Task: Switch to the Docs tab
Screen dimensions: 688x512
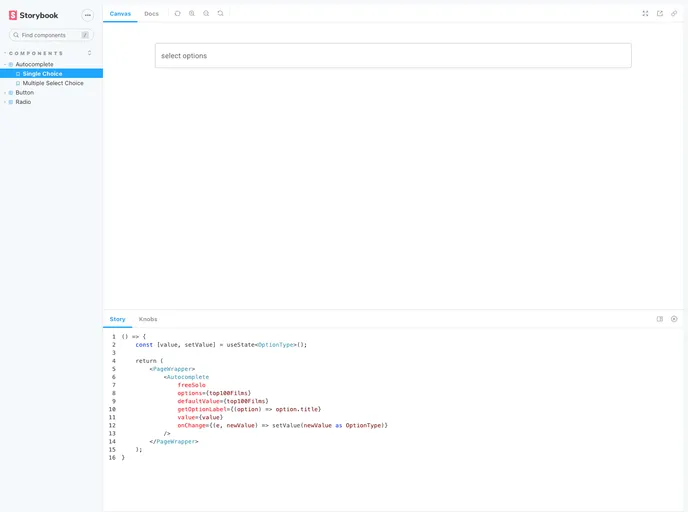Action: (151, 14)
